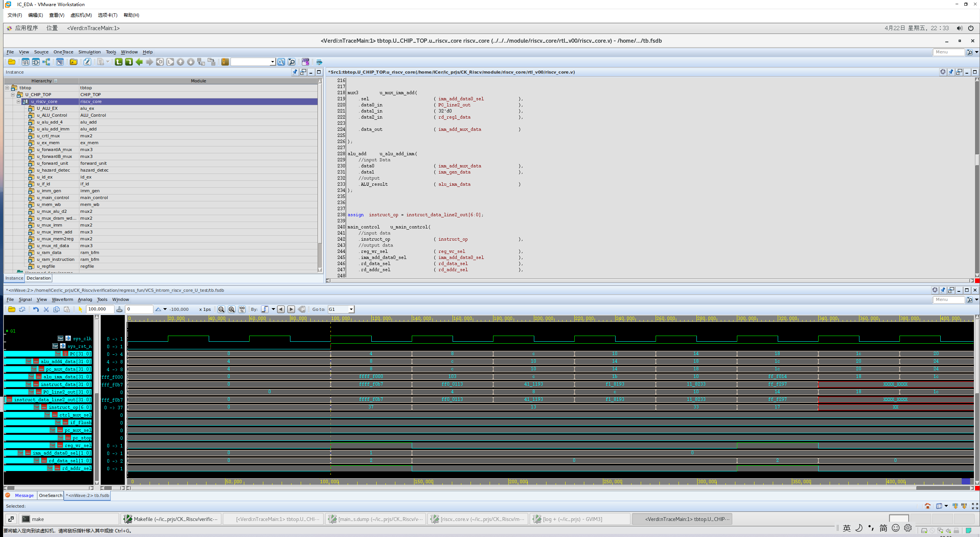980x537 pixels.
Task: Click the undo icon in nWave toolbar
Action: click(x=36, y=309)
